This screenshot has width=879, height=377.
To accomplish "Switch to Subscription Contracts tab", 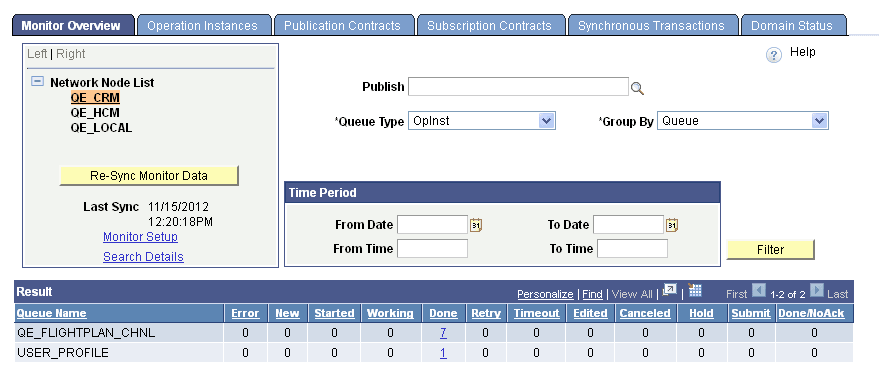I will pos(492,26).
